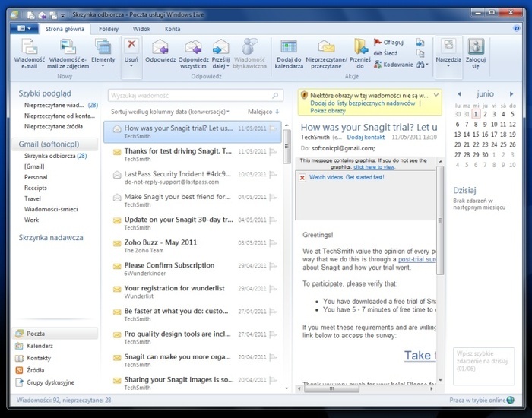
Task: Open the Widok tab
Action: (x=141, y=29)
